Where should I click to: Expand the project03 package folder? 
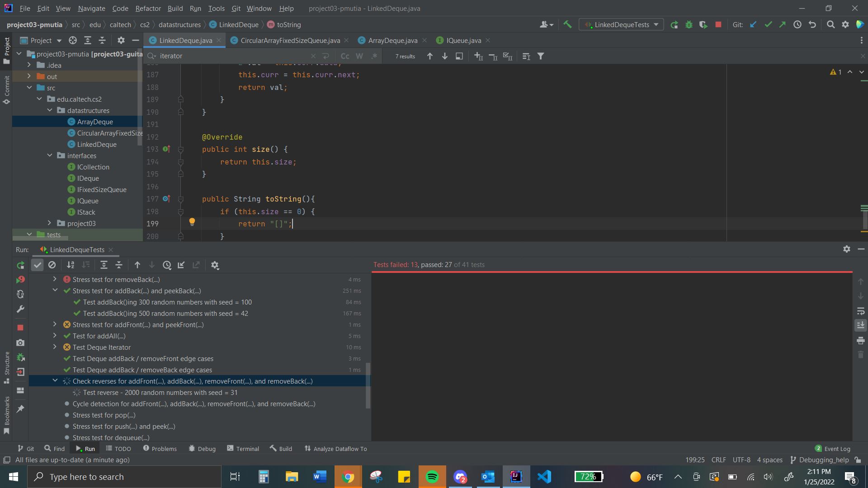pyautogui.click(x=50, y=223)
